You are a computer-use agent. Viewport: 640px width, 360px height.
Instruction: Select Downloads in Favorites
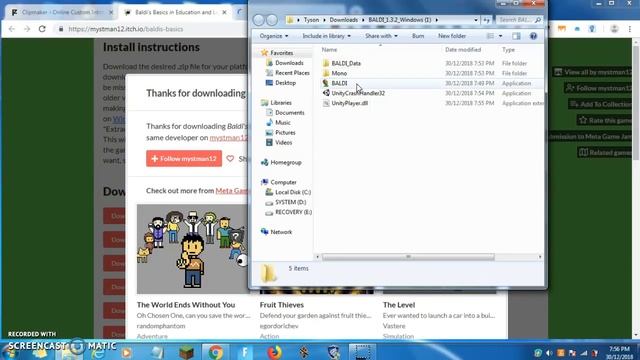pos(284,63)
